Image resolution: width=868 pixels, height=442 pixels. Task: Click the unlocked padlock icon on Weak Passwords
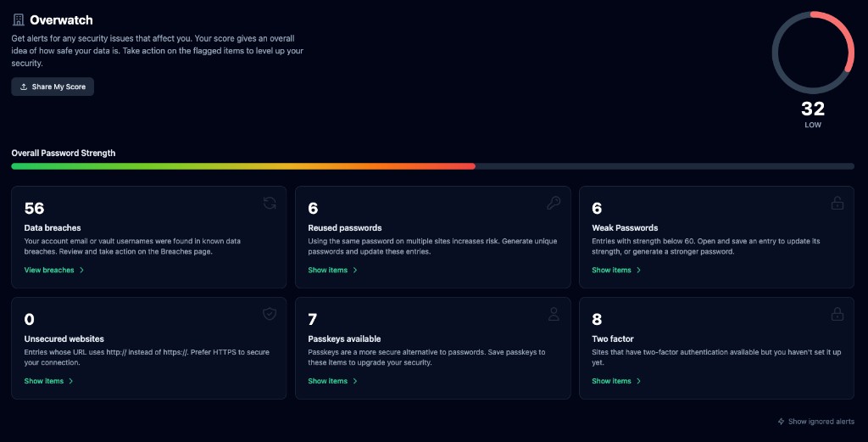837,203
